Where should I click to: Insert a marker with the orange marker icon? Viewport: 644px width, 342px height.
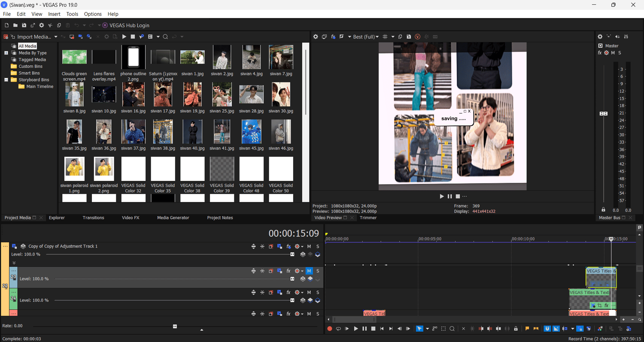click(527, 329)
